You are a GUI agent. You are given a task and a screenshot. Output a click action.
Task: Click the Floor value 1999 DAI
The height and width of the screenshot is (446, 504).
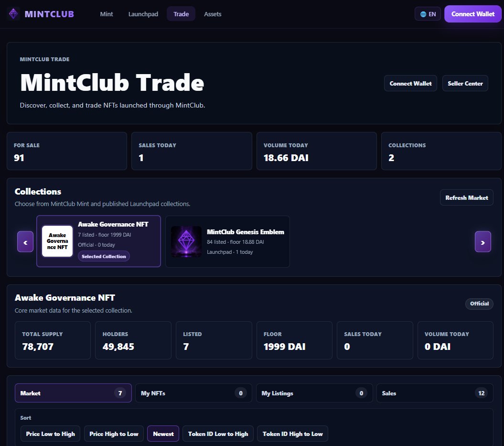tap(284, 347)
